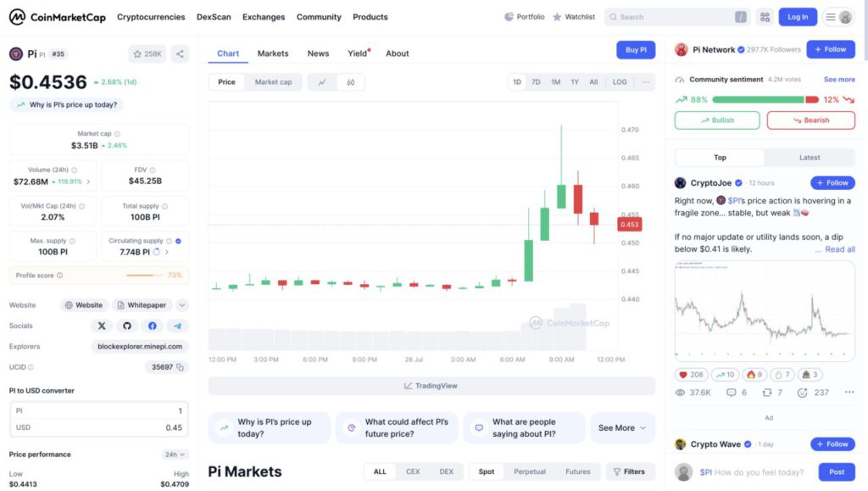Click the share icon next to Pi
Image resolution: width=868 pixels, height=491 pixels.
click(180, 53)
